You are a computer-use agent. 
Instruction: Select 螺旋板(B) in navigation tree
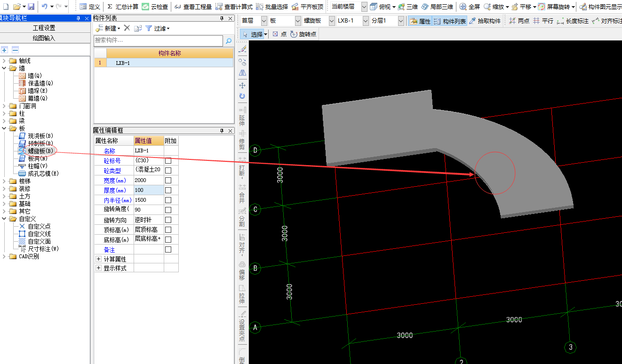pos(40,151)
